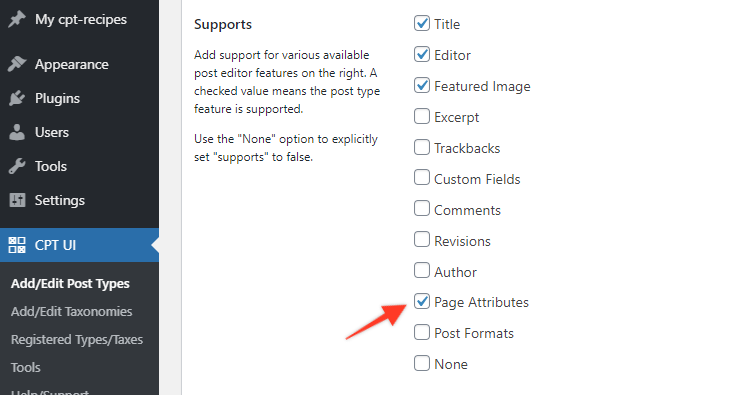Open the Appearance menu label
Image resolution: width=751 pixels, height=395 pixels.
pyautogui.click(x=72, y=64)
